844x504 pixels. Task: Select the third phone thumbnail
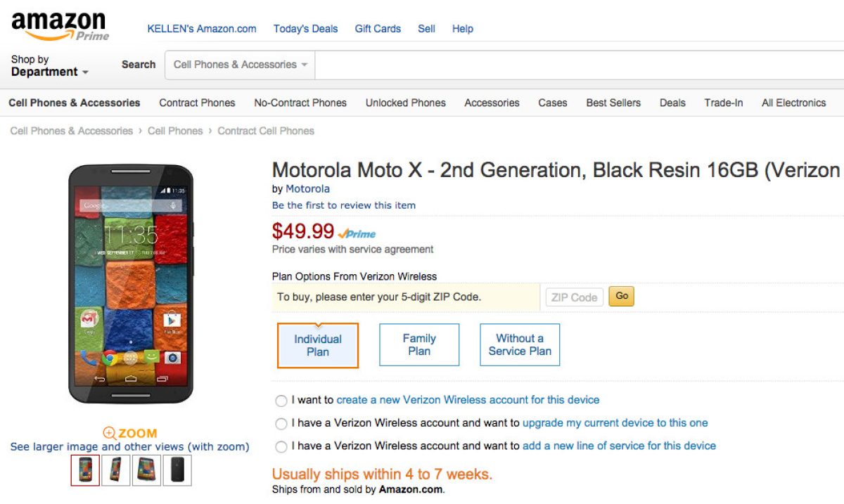pos(146,470)
